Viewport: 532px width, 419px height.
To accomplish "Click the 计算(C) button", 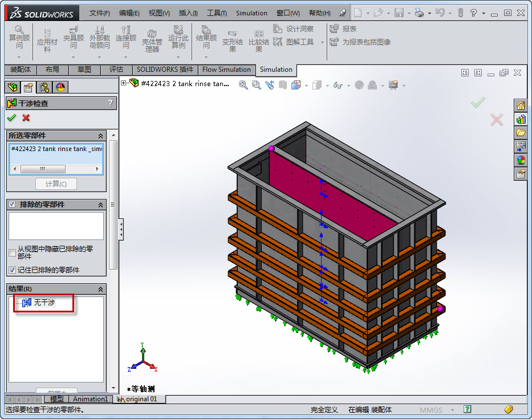I will point(56,184).
